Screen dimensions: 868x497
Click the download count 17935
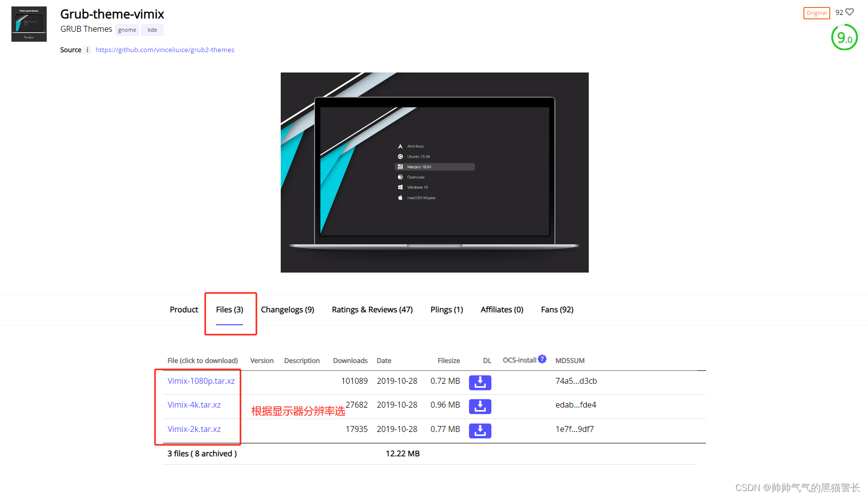pos(357,429)
